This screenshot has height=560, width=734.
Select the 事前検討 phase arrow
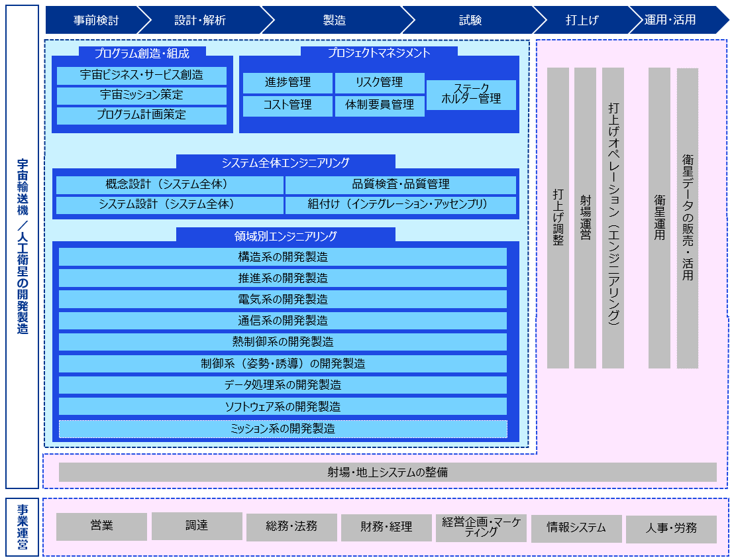[x=97, y=20]
